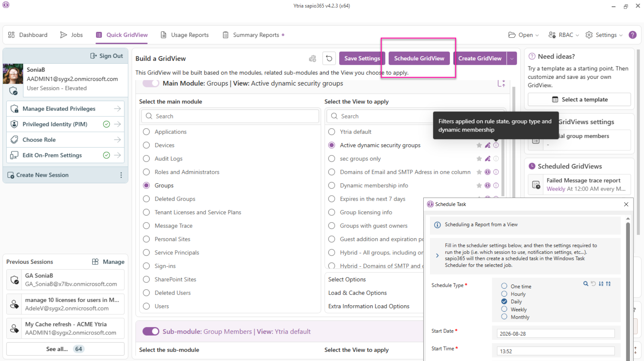Click the collapse icon at Main Module header right
Viewport: 644px width, 361px height.
coord(501,84)
